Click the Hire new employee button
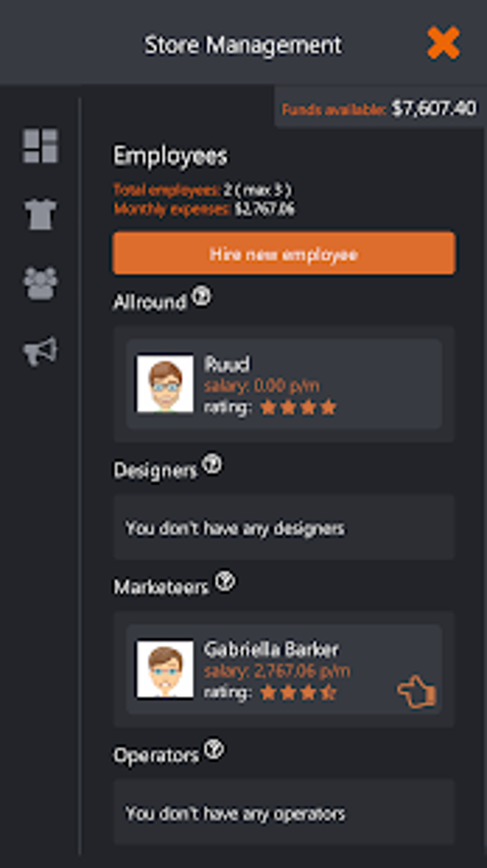This screenshot has width=487, height=868. tap(284, 253)
